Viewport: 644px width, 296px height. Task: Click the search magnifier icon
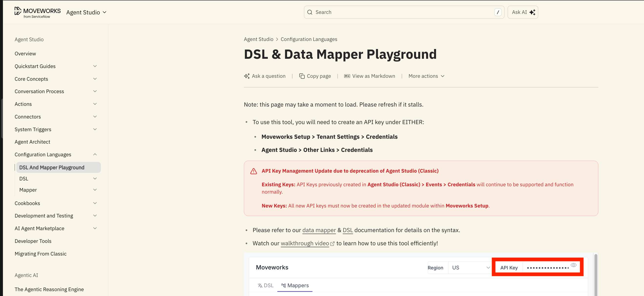310,12
